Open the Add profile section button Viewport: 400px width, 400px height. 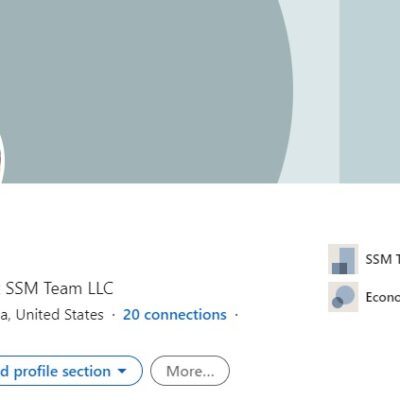[x=68, y=371]
